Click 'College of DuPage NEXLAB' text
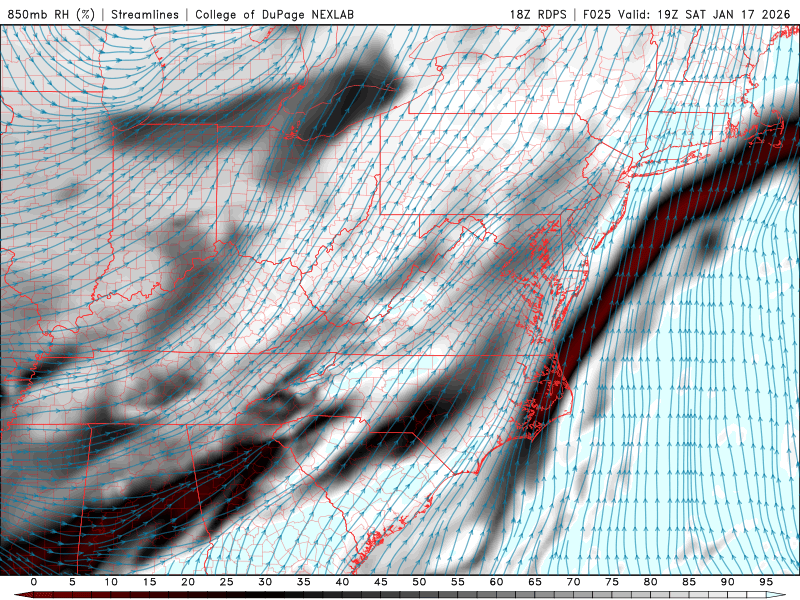Screen dimensions: 800x600 [x=274, y=14]
